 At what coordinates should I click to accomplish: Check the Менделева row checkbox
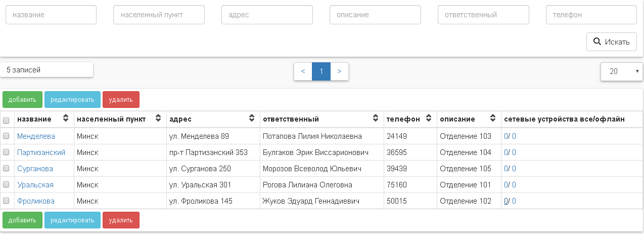click(7, 136)
